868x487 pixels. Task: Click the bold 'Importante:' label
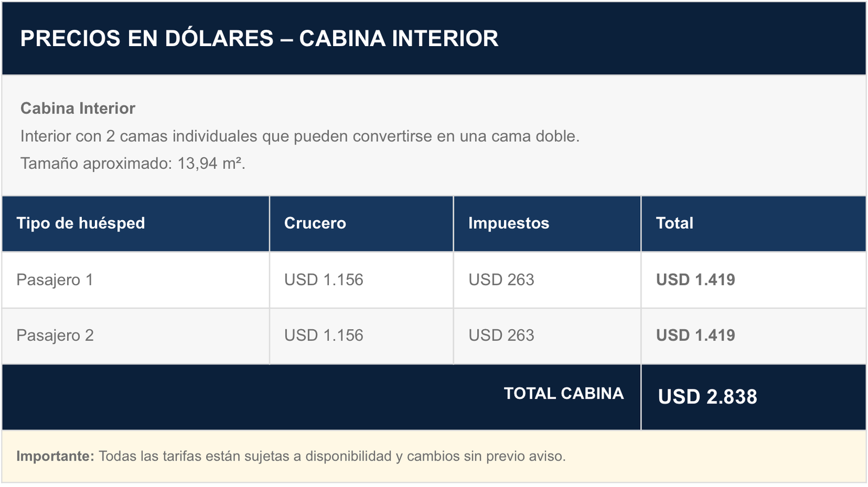[x=55, y=457]
